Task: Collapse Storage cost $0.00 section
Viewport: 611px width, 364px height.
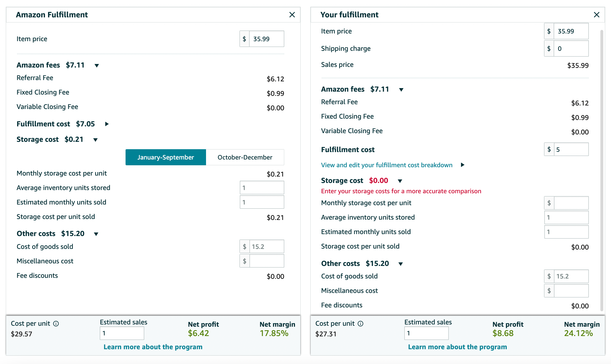Action: tap(400, 181)
